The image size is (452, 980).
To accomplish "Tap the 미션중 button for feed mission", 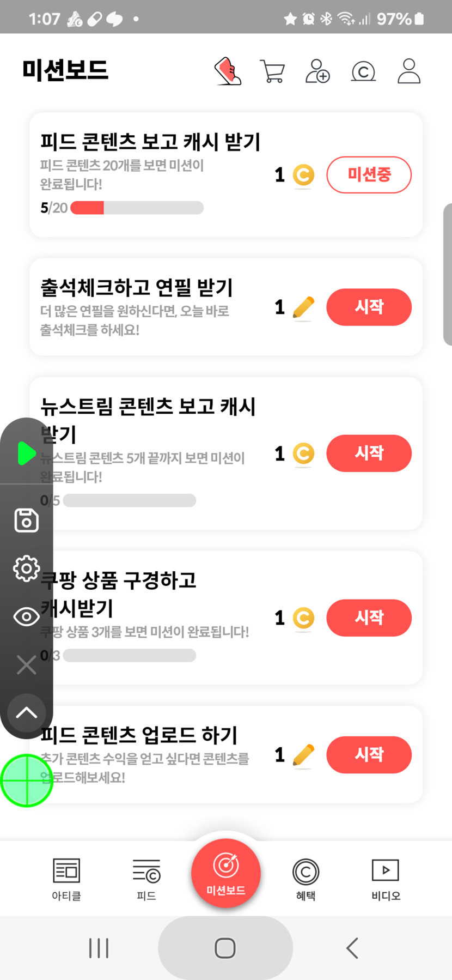I will pos(369,175).
